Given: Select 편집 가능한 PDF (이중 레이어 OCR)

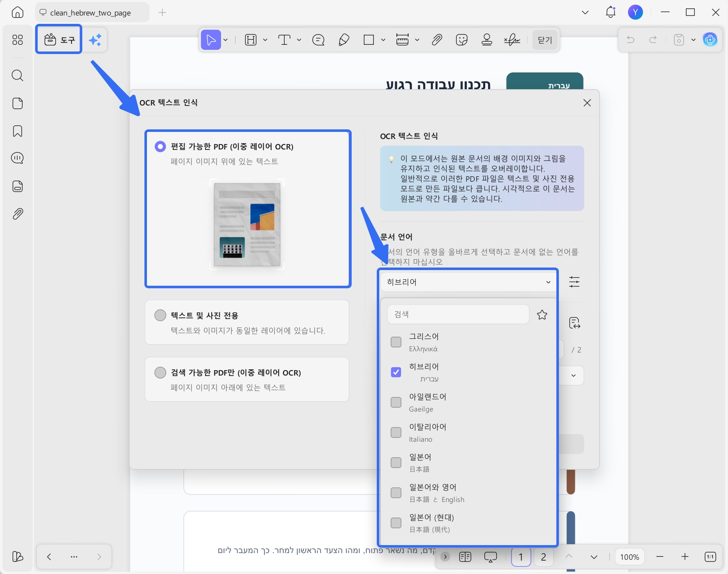Looking at the screenshot, I should coord(247,208).
